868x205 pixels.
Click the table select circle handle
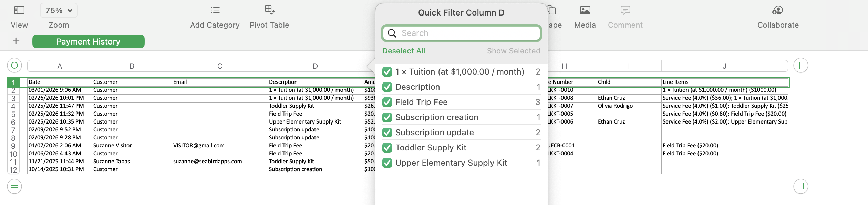coord(14,65)
